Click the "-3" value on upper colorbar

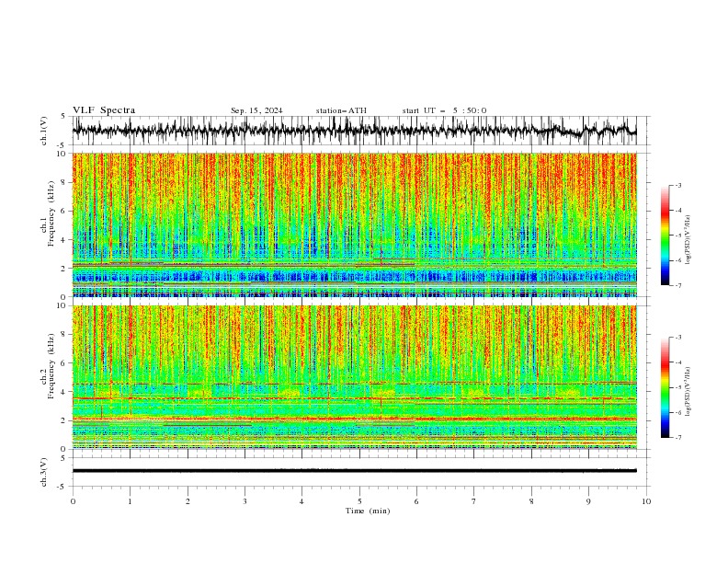click(x=677, y=185)
